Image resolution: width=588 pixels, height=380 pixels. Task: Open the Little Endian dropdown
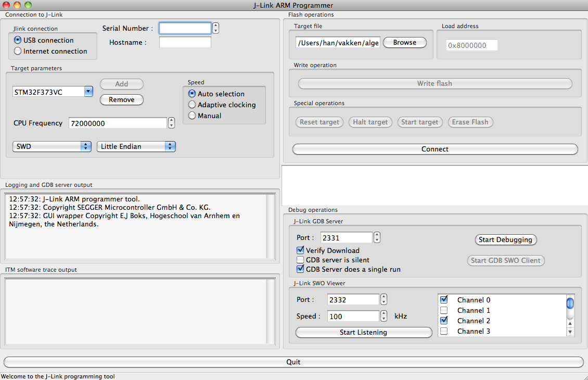136,146
